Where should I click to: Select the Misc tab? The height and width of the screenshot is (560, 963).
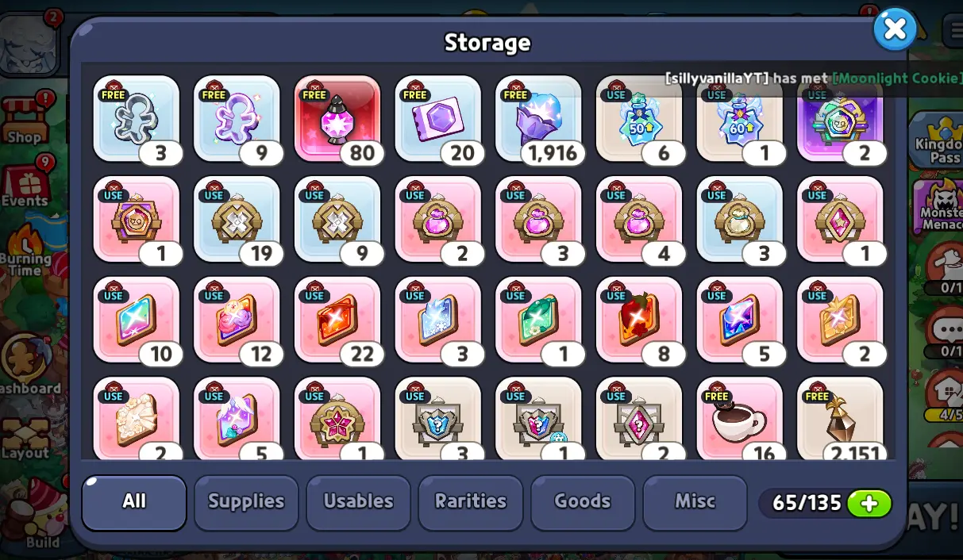(x=695, y=502)
